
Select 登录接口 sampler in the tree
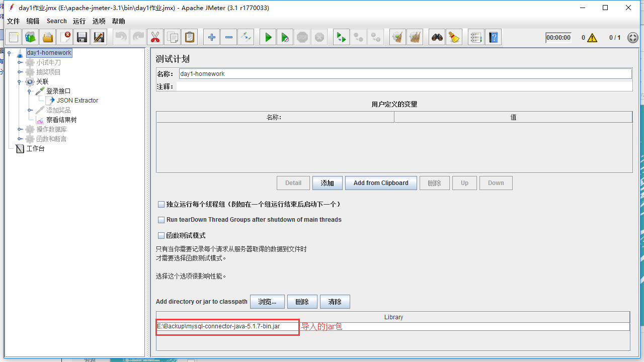(x=58, y=91)
